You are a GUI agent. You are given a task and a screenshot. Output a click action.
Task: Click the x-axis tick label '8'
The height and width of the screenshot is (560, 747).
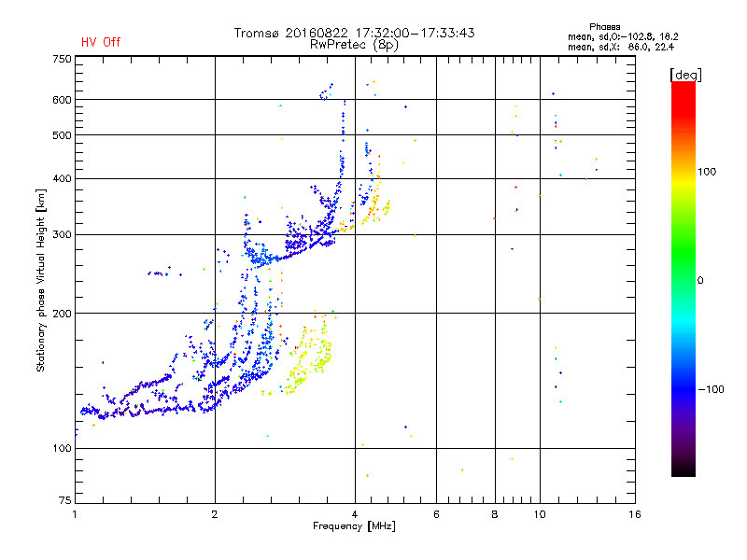pos(495,514)
